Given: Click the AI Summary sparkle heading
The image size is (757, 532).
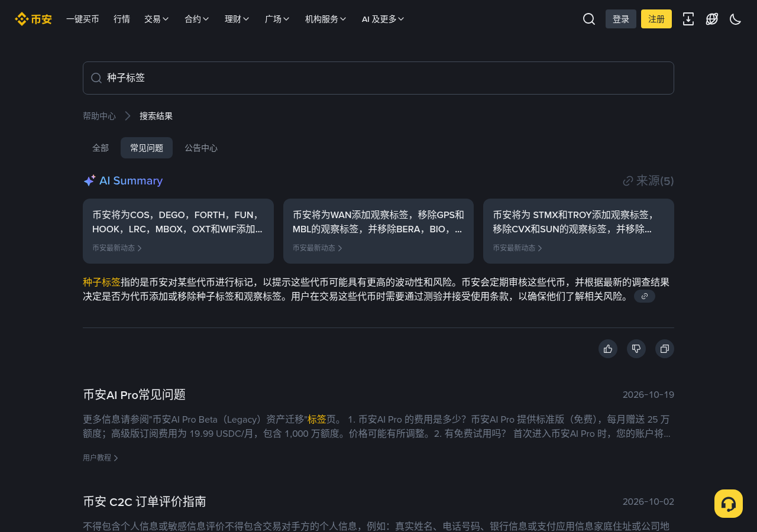Looking at the screenshot, I should point(123,181).
